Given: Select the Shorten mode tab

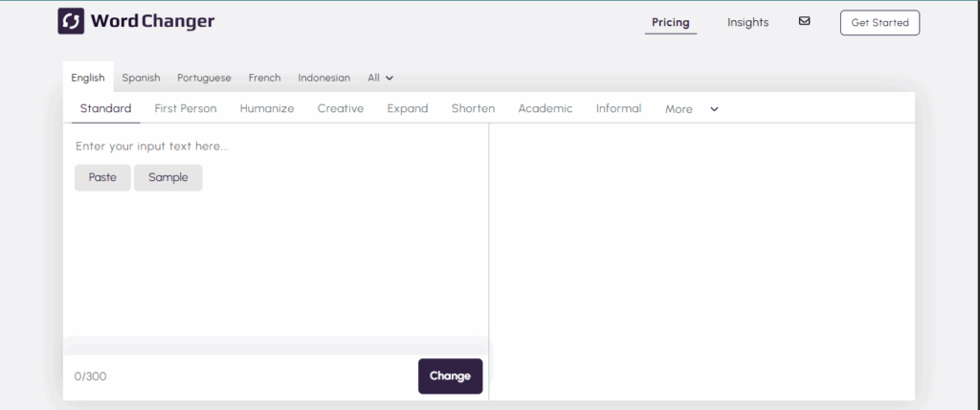Looking at the screenshot, I should [x=473, y=108].
